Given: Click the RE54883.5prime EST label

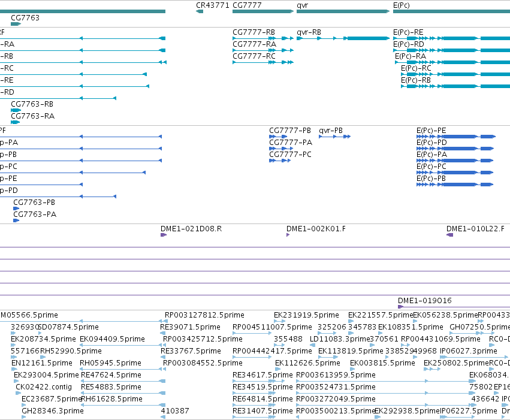Looking at the screenshot, I should 111,387.
